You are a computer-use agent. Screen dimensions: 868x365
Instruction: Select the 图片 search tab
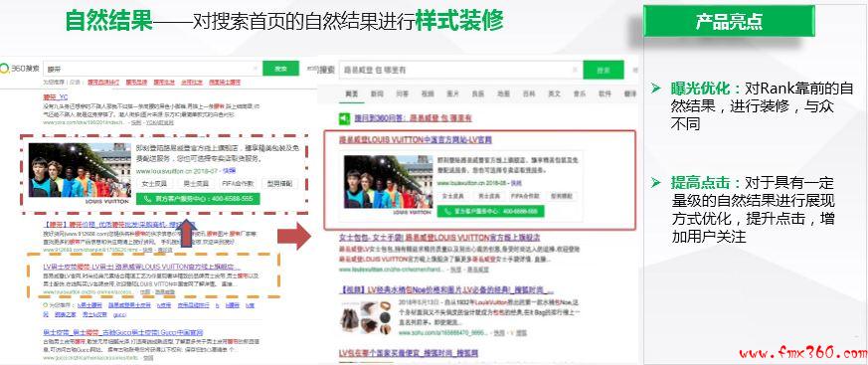[452, 94]
